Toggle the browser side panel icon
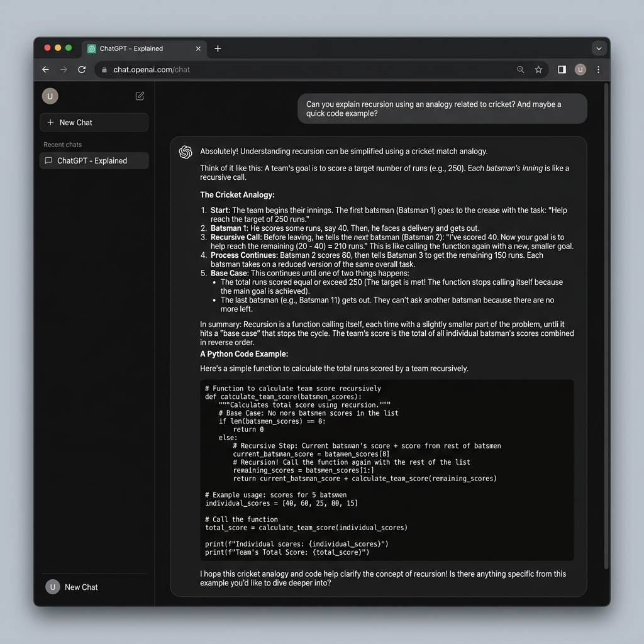The width and height of the screenshot is (644, 644). pos(562,69)
